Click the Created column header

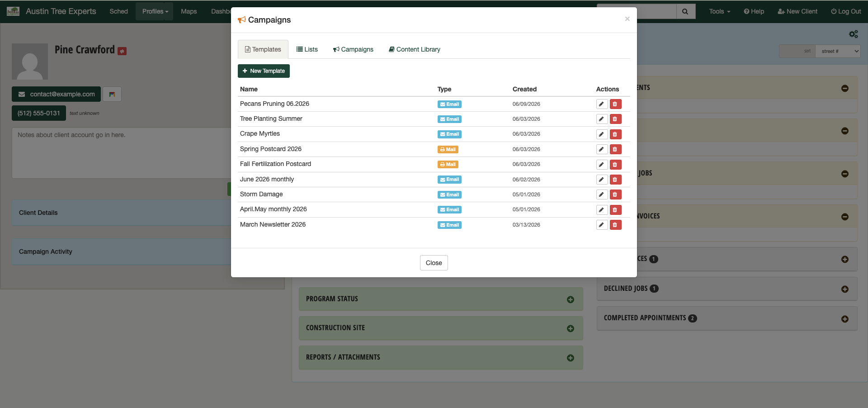(524, 89)
